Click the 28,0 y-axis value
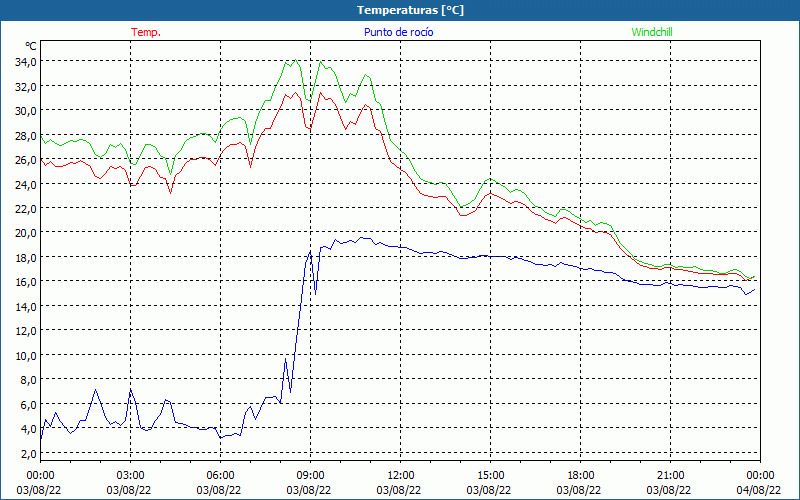 pos(26,136)
